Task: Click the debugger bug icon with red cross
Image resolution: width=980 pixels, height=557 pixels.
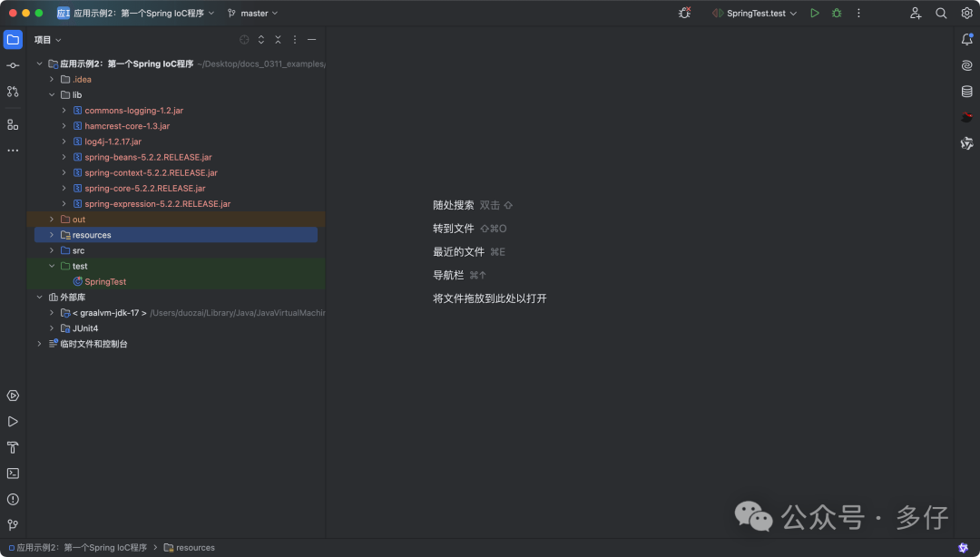Action: 684,13
